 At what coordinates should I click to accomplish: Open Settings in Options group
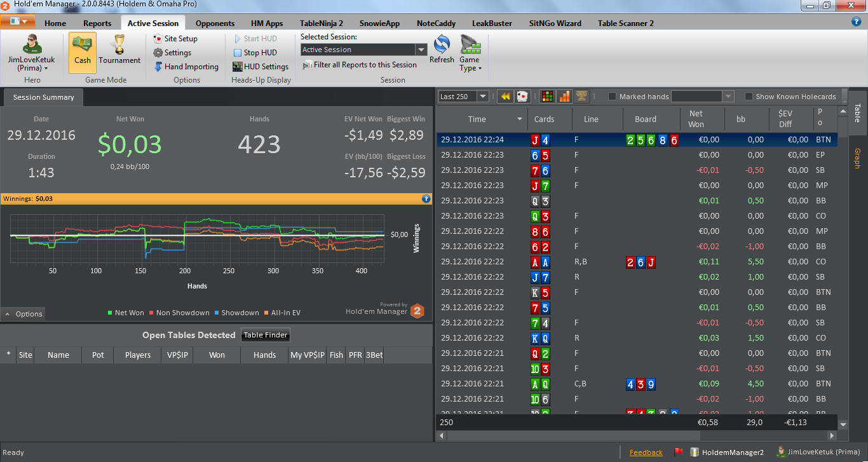(172, 53)
